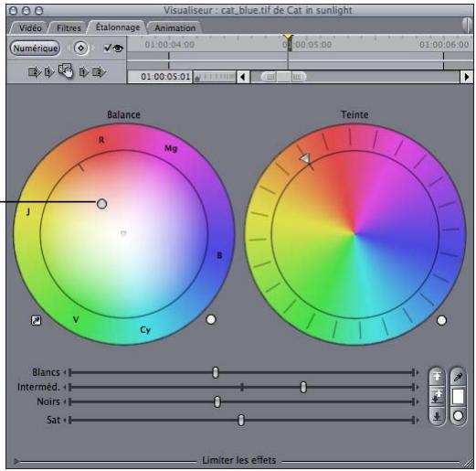Toggle the filter enable checkbox
The width and height of the screenshot is (476, 471).
[x=107, y=48]
